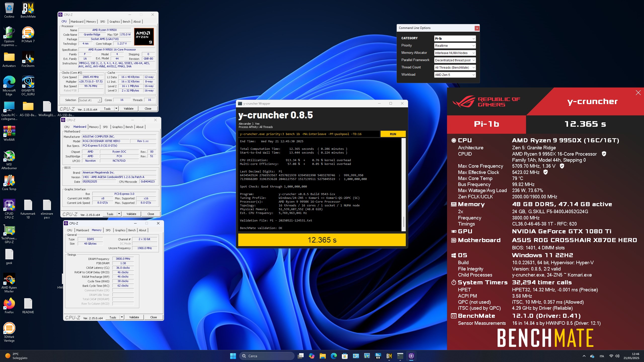The image size is (644, 362).
Task: Select CPU tab in the CPU-Z Memory window
Action: click(x=69, y=230)
